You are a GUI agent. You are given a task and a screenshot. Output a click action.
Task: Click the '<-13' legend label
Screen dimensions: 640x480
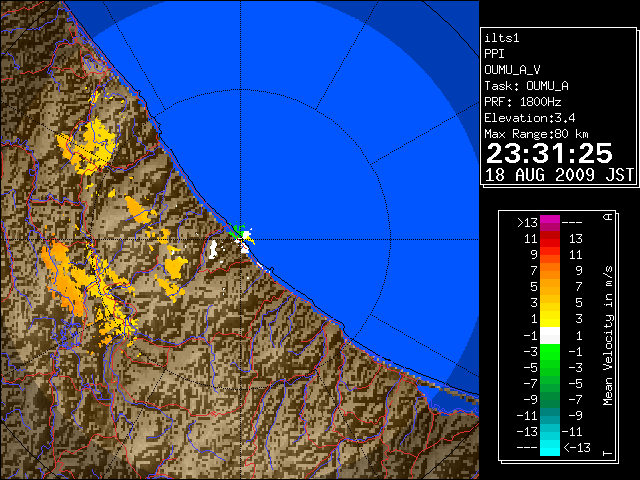(577, 447)
